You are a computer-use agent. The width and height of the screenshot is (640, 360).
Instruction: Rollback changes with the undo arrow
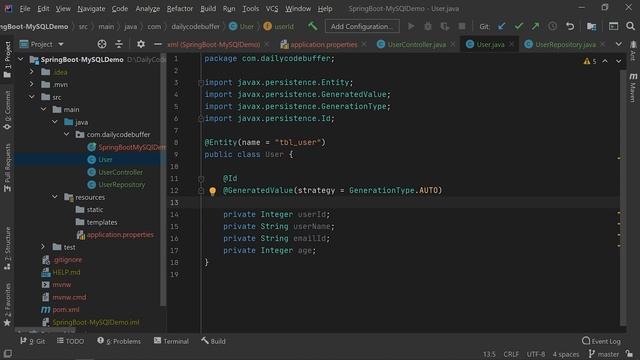pyautogui.click(x=570, y=26)
